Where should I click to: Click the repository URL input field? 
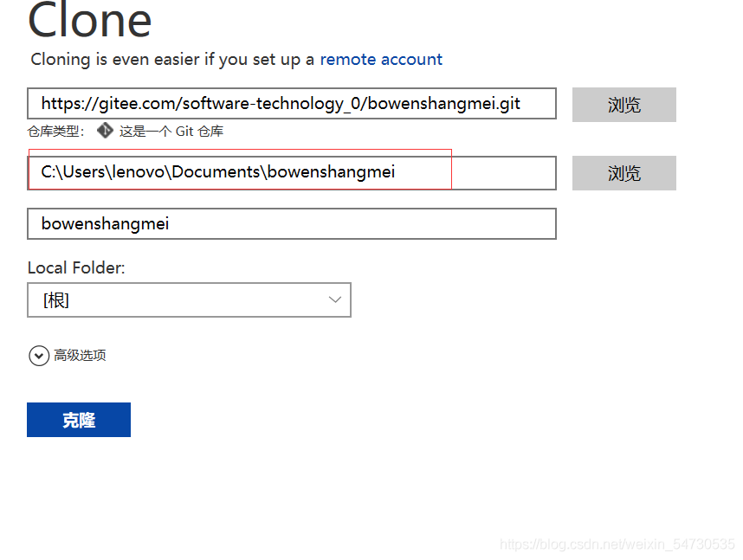click(x=292, y=103)
